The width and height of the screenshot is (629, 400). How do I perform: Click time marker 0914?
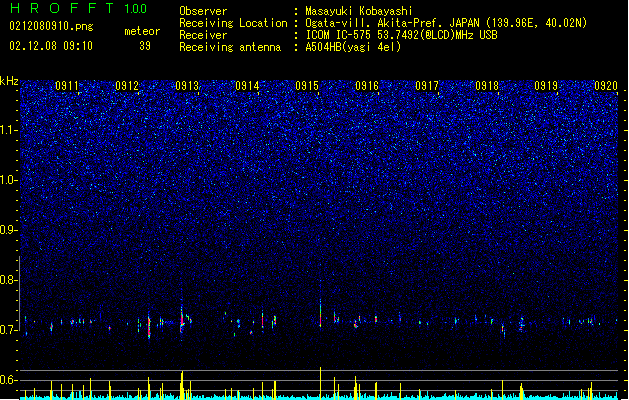click(247, 86)
